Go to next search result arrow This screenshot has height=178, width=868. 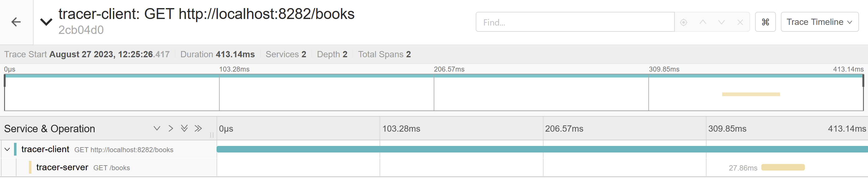[x=721, y=22]
